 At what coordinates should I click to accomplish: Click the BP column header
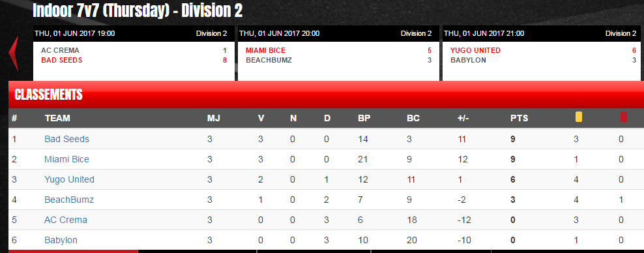pos(364,118)
